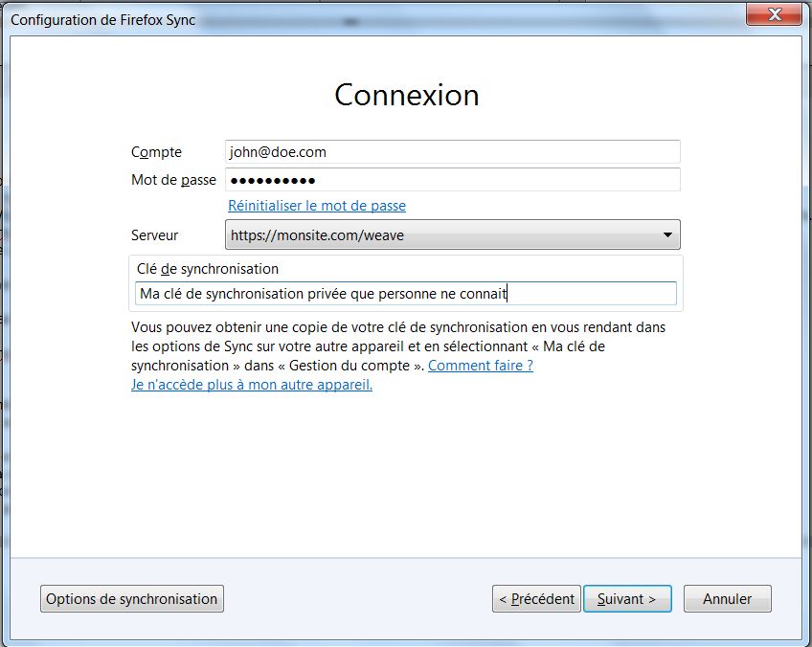
Task: Go back with the Précédent button
Action: point(536,599)
